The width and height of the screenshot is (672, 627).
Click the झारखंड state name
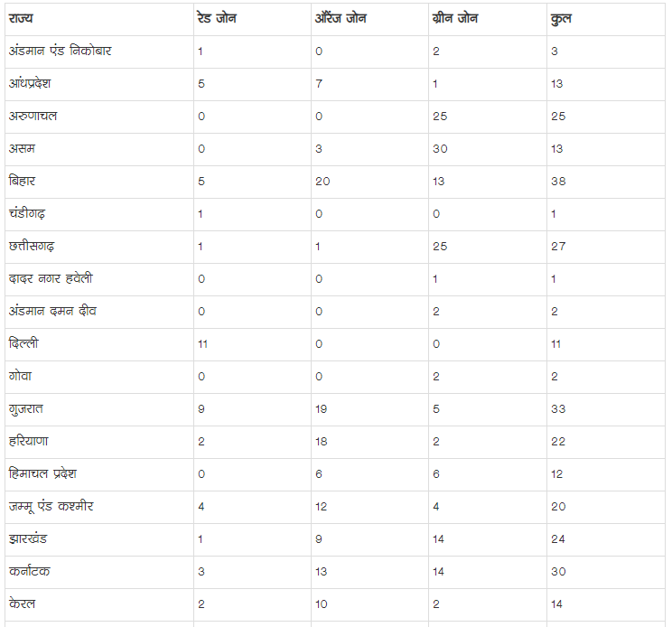click(28, 539)
